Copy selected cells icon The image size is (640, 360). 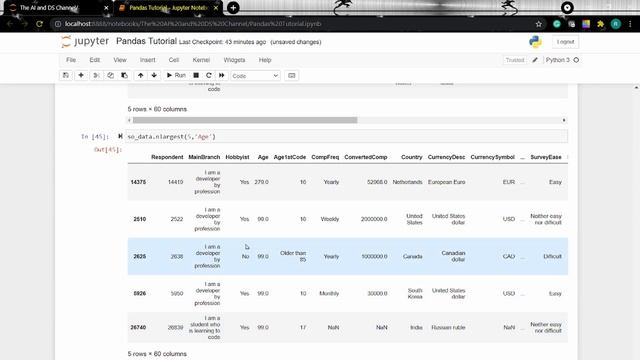pyautogui.click(x=110, y=76)
